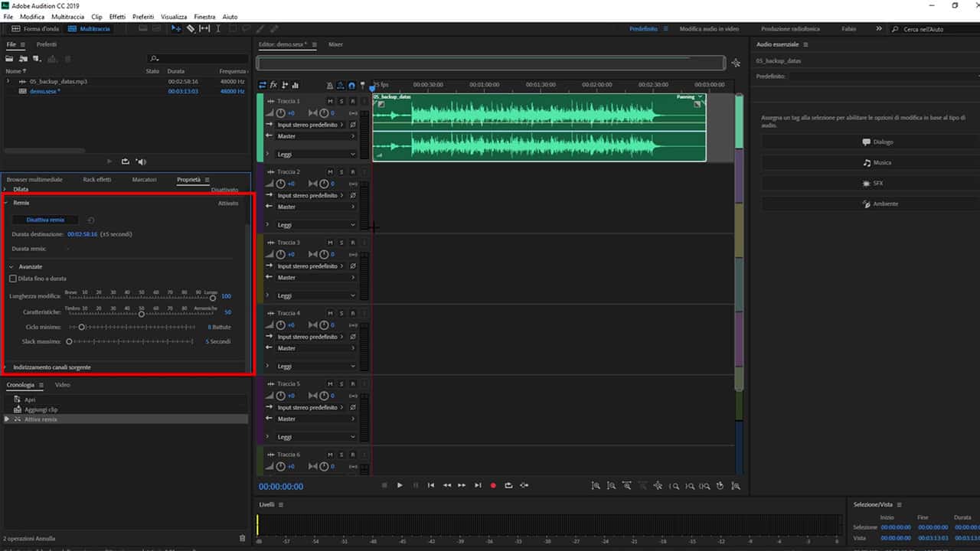This screenshot has width=980, height=551.
Task: Choose the Dialogo audio type button
Action: click(x=877, y=142)
